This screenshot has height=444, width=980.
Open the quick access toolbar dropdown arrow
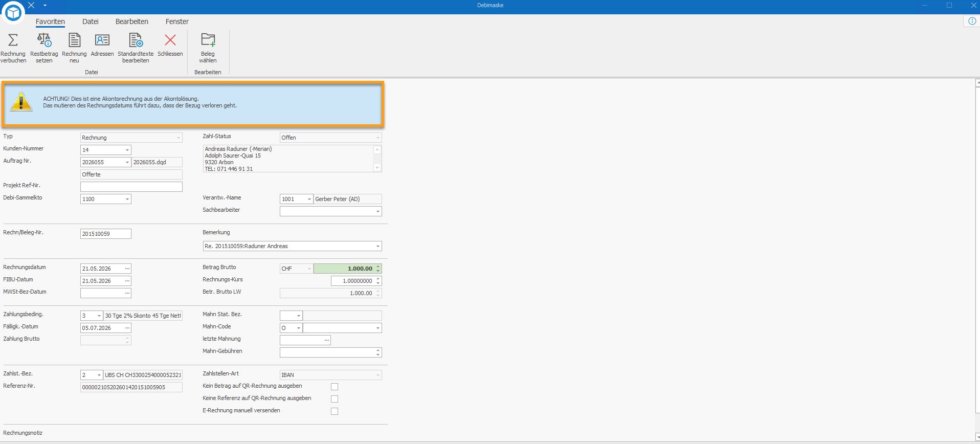pos(45,5)
